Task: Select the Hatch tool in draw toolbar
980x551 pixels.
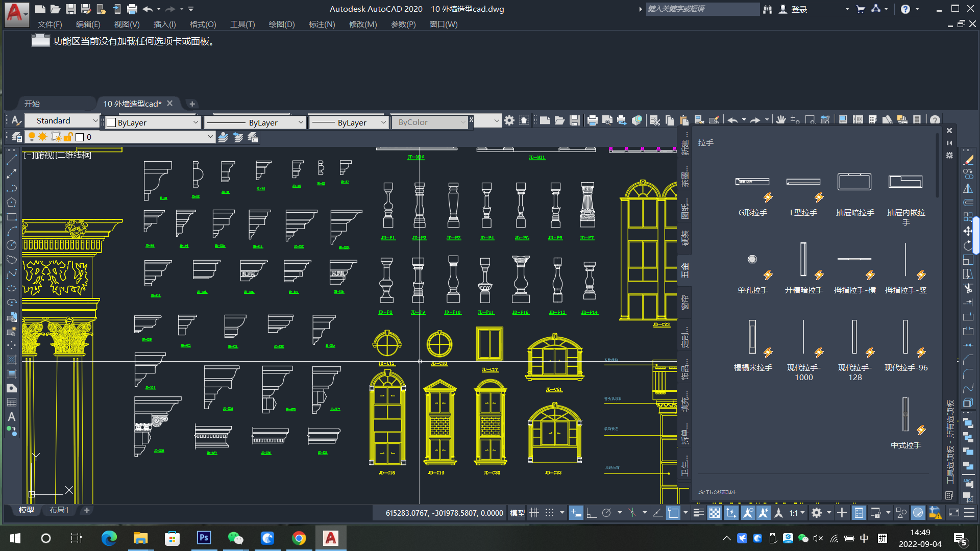Action: click(11, 360)
